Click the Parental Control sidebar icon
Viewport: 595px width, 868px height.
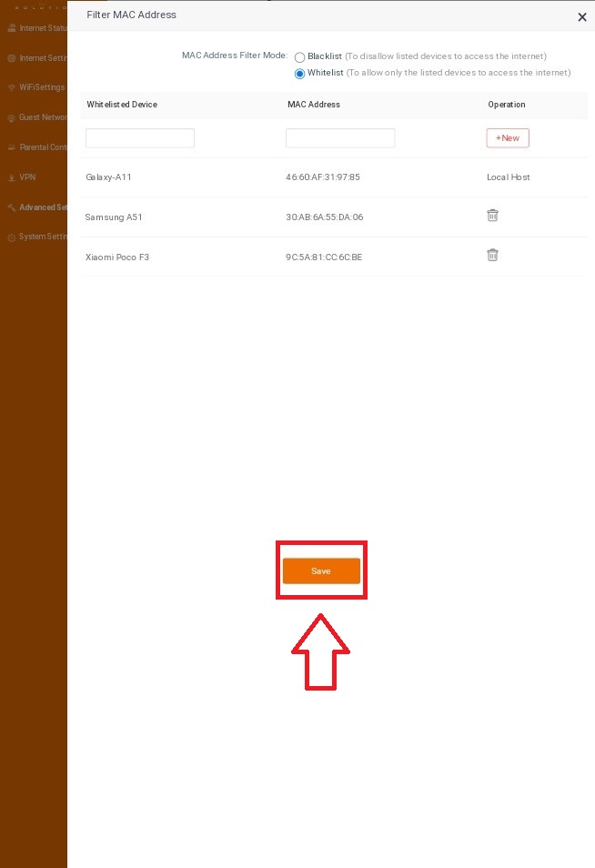point(11,147)
